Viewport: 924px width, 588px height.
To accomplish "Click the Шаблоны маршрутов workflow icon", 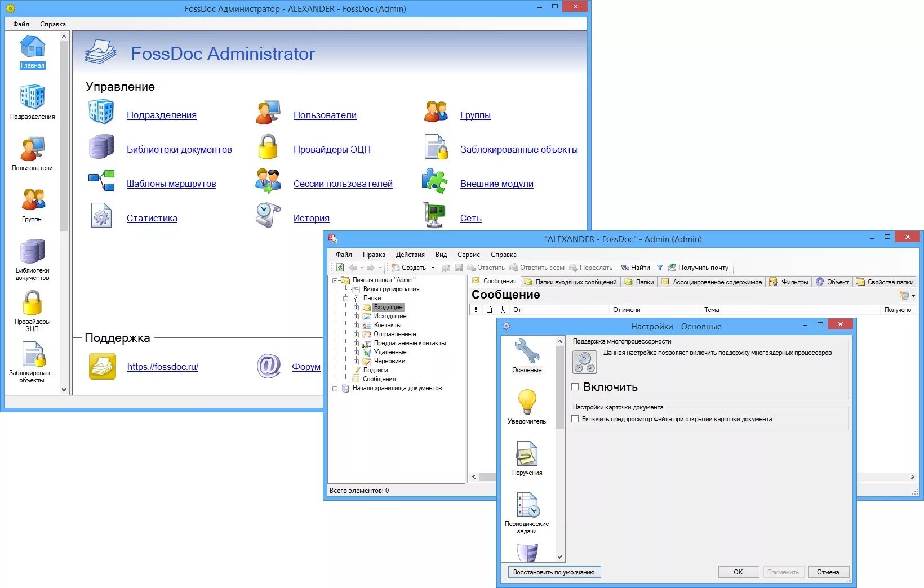I will (x=101, y=181).
